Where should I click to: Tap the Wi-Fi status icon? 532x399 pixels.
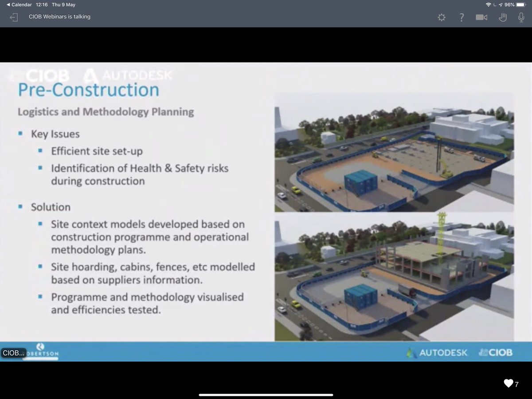coord(489,4)
